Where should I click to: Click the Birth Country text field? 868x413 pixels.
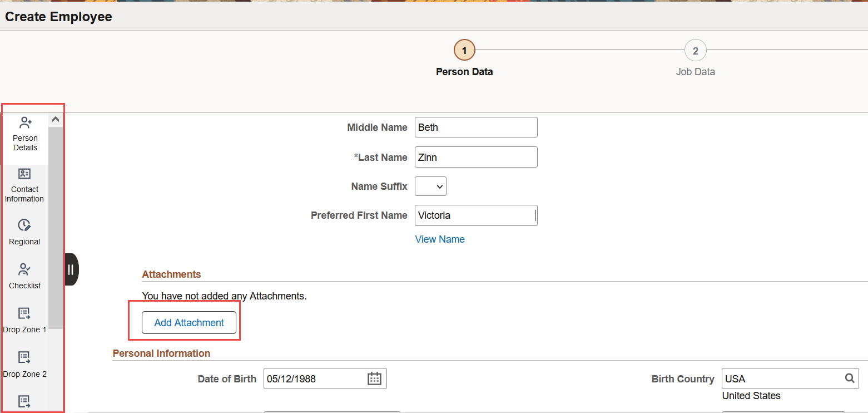point(781,378)
